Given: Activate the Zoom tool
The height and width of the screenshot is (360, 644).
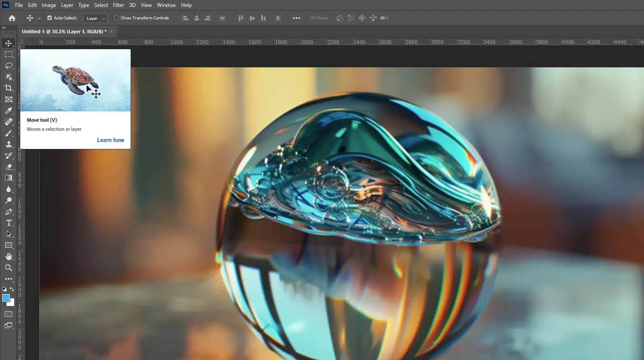Looking at the screenshot, I should point(9,268).
